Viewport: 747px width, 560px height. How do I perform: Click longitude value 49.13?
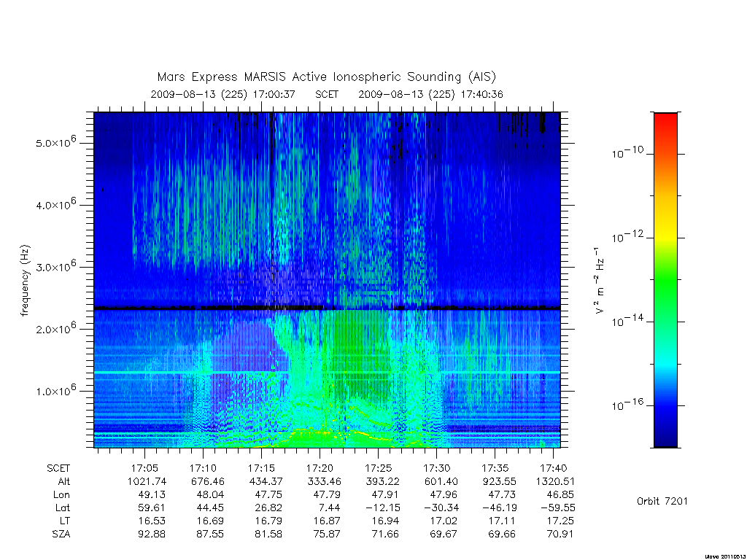152,495
